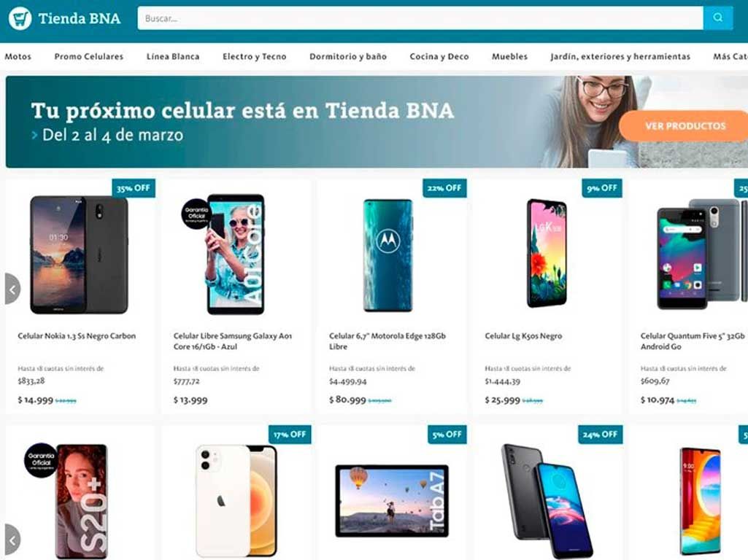Click the 24% OFF badge on Motorola phone
Image resolution: width=748 pixels, height=560 pixels.
(600, 435)
